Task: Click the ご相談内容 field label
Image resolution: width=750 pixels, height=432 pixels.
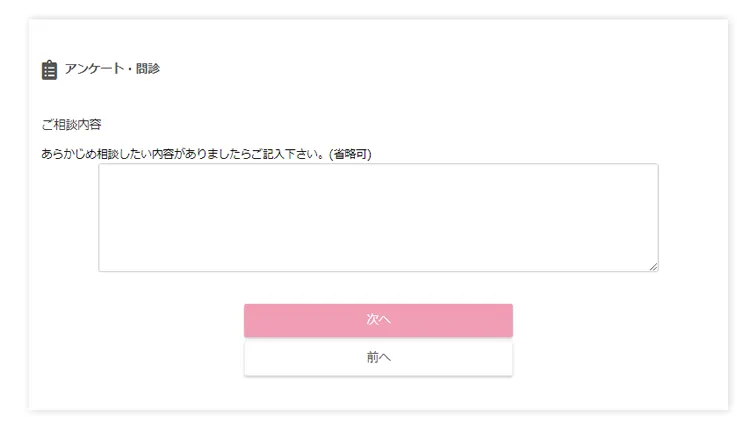Action: [x=71, y=124]
